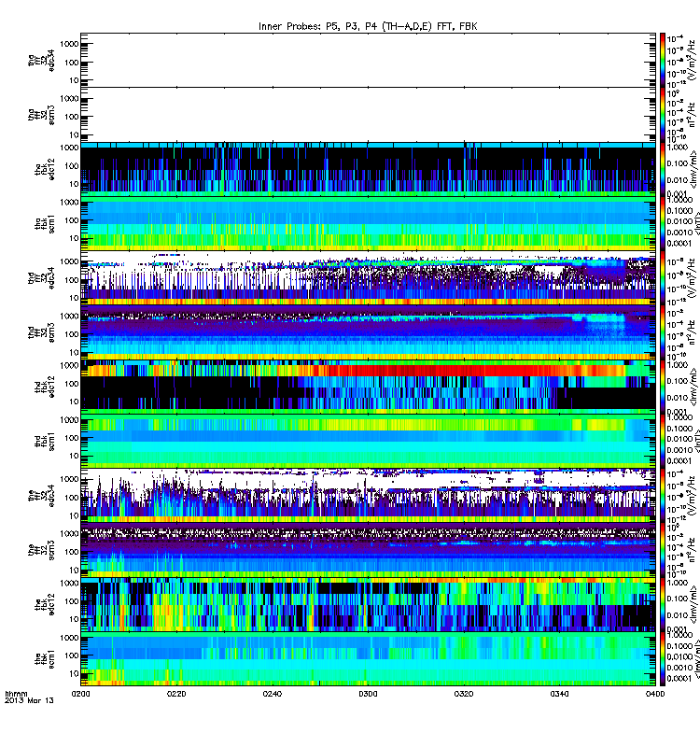700x747 pixels.
Task: Click the color bar beside tha fbk scm1 panel
Action: (x=663, y=223)
